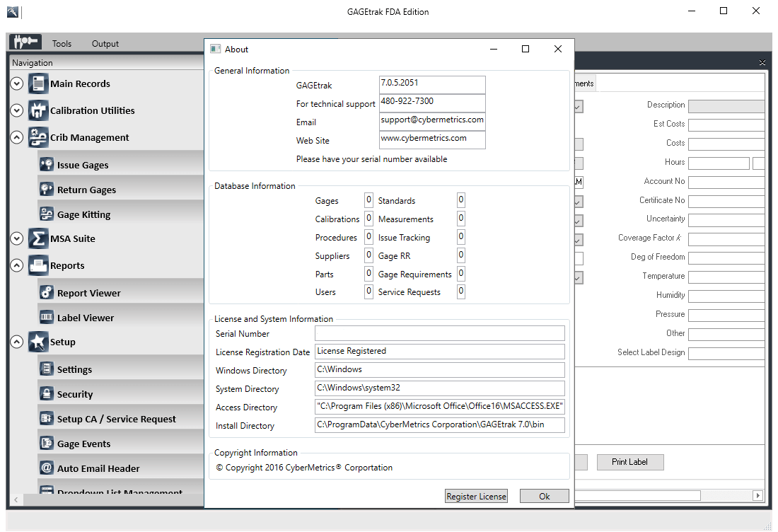The image size is (778, 532).
Task: Click the Serial Number field
Action: 439,333
